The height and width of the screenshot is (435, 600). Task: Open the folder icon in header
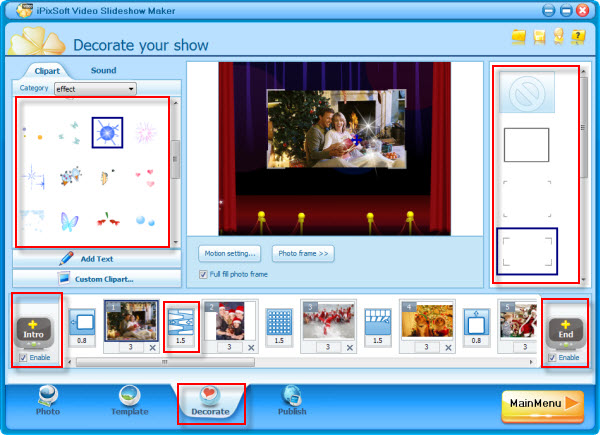tap(518, 37)
